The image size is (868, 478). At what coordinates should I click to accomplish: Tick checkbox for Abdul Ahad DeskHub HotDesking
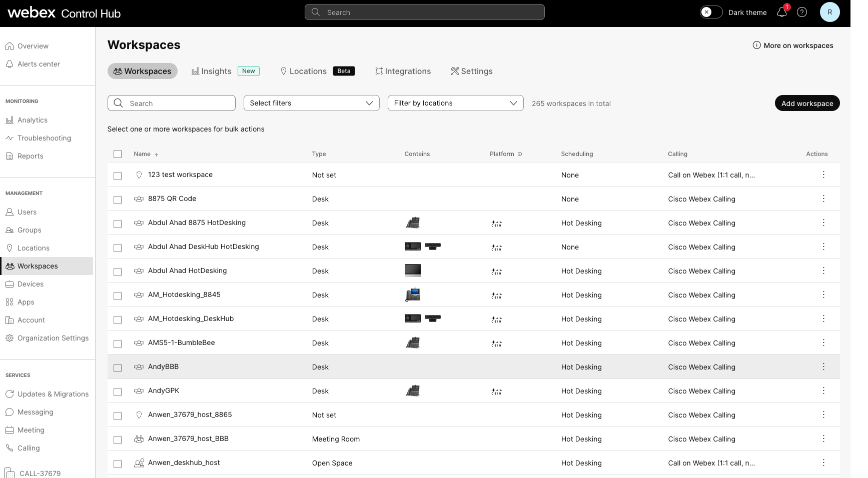pyautogui.click(x=118, y=247)
